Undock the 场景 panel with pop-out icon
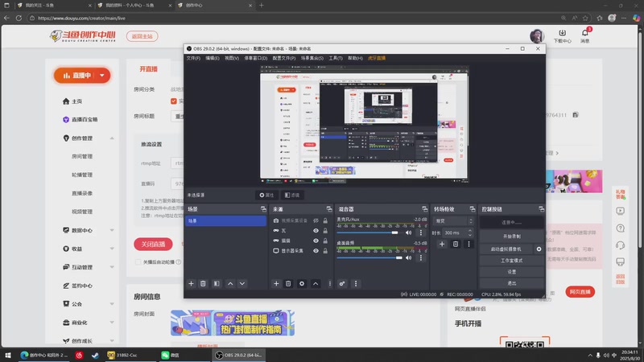 (263, 209)
